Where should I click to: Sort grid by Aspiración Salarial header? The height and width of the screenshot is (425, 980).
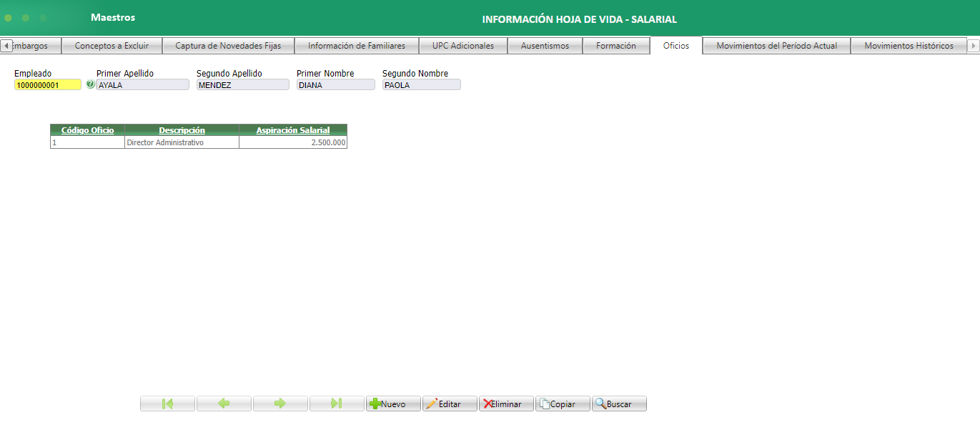(292, 130)
